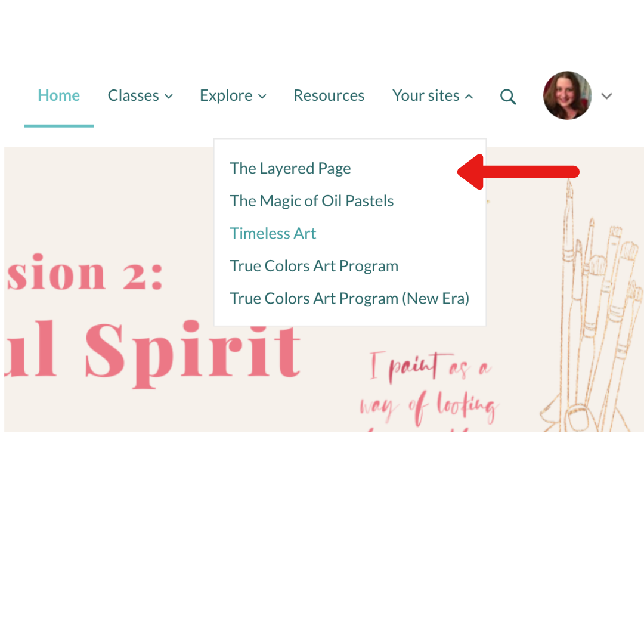Select The Layered Page site

click(x=290, y=168)
